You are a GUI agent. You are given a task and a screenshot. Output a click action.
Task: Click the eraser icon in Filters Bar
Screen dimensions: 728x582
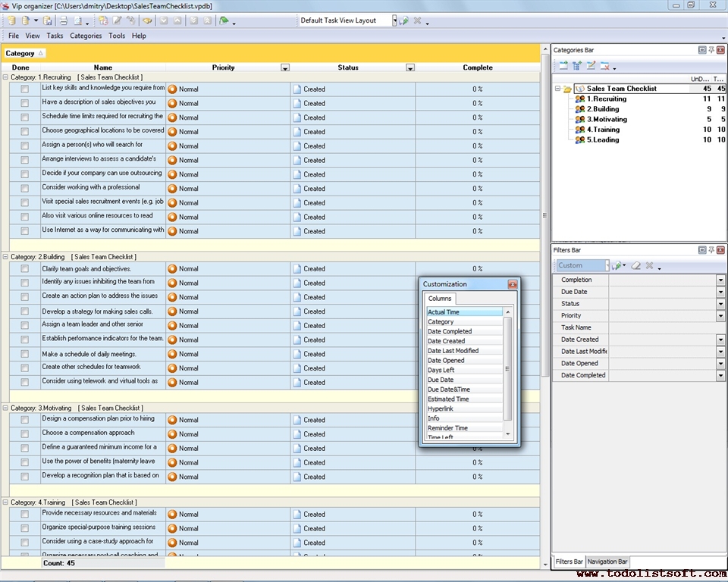click(x=636, y=266)
